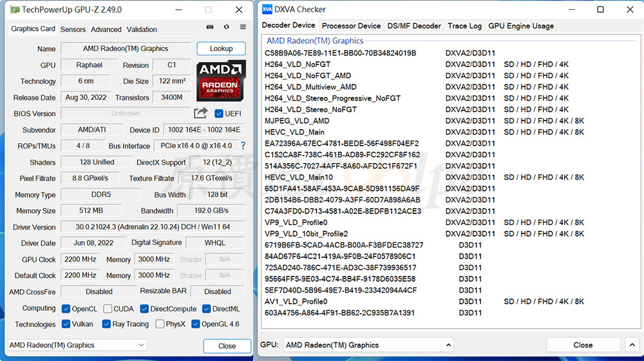Open the Trace Log tab

464,26
